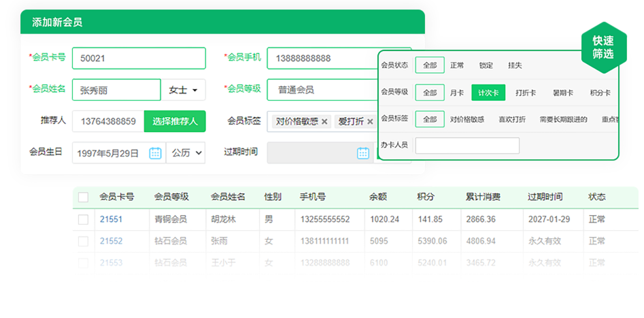This screenshot has width=644, height=318.
Task: Click calendar icon in 过期时间 field
Action: 363,153
